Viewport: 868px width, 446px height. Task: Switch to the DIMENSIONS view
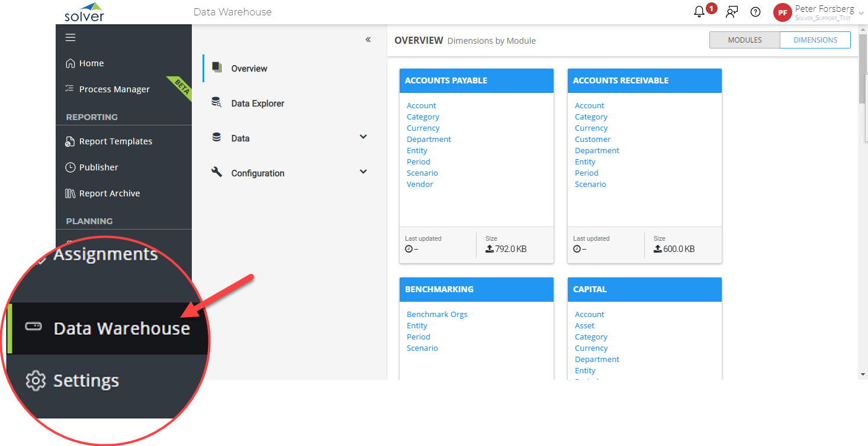815,40
